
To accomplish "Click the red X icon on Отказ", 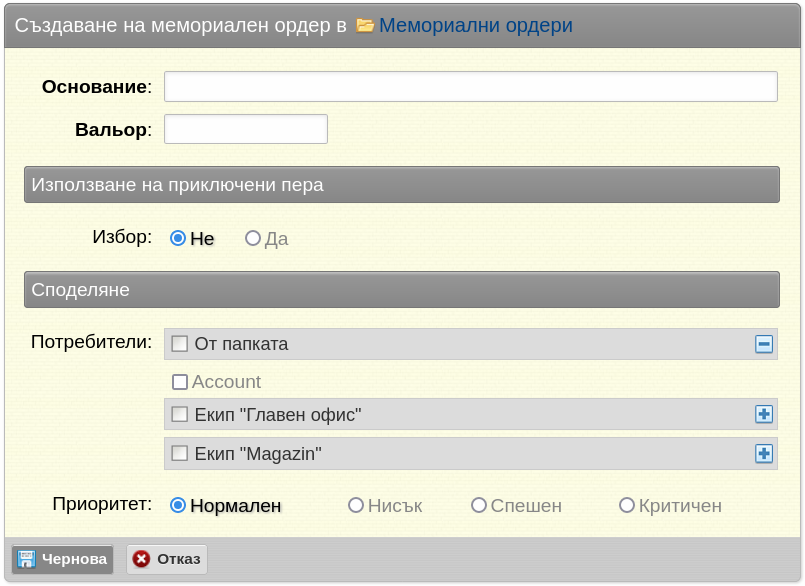I will 141,559.
